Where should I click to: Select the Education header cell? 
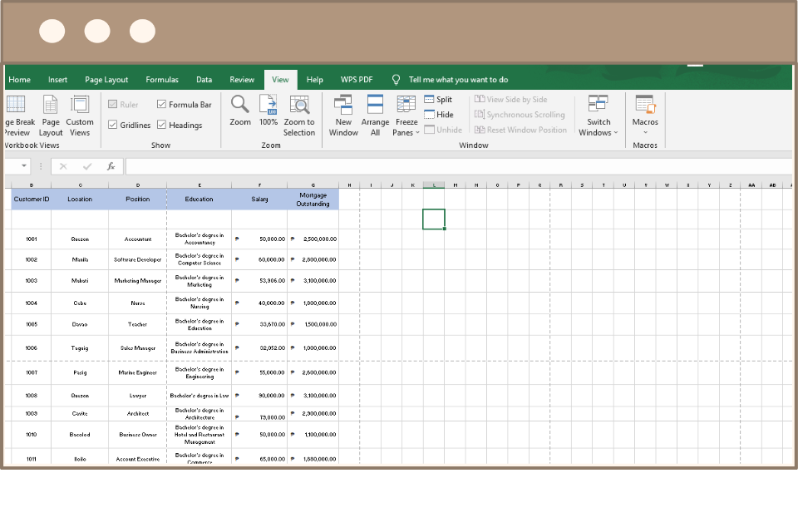[199, 199]
